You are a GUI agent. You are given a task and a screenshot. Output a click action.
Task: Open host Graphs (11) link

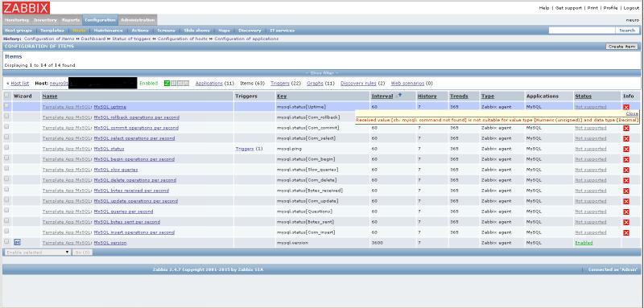315,84
